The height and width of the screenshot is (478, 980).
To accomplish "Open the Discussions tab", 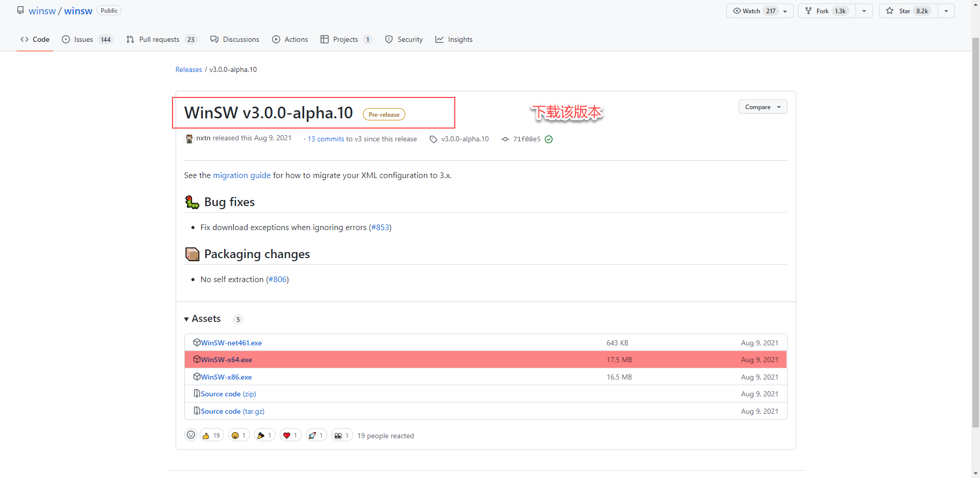I will pos(235,39).
